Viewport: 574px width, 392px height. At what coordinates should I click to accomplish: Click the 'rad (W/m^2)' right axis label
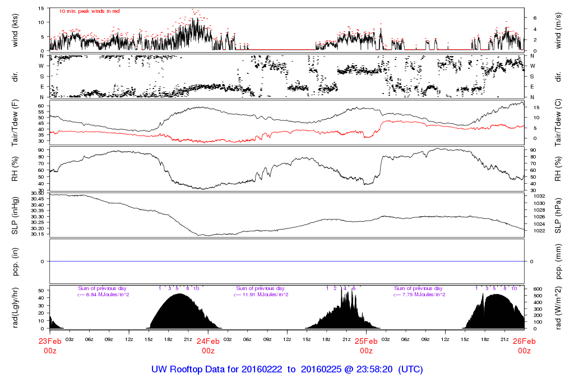click(559, 307)
